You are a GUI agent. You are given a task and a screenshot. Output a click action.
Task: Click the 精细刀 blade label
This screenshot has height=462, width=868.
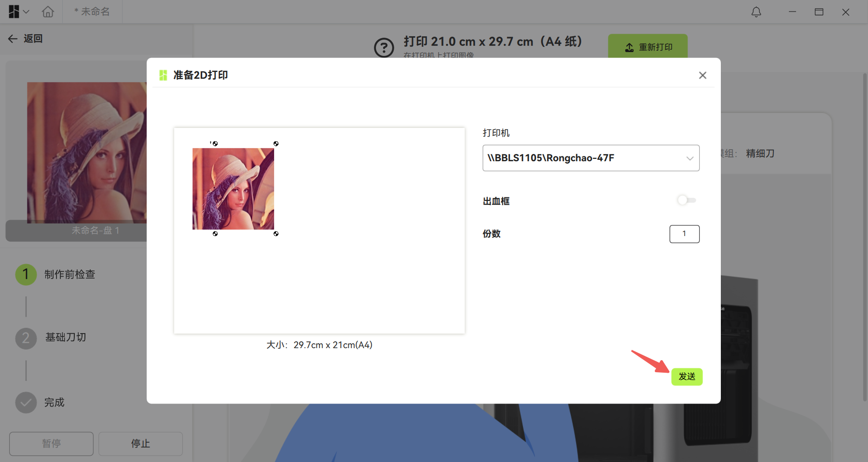[x=760, y=154]
